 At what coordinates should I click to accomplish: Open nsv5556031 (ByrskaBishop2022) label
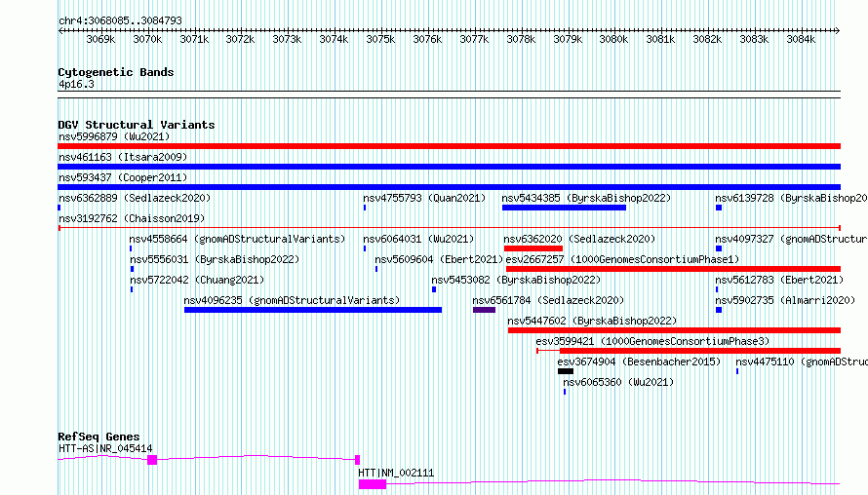tap(215, 259)
